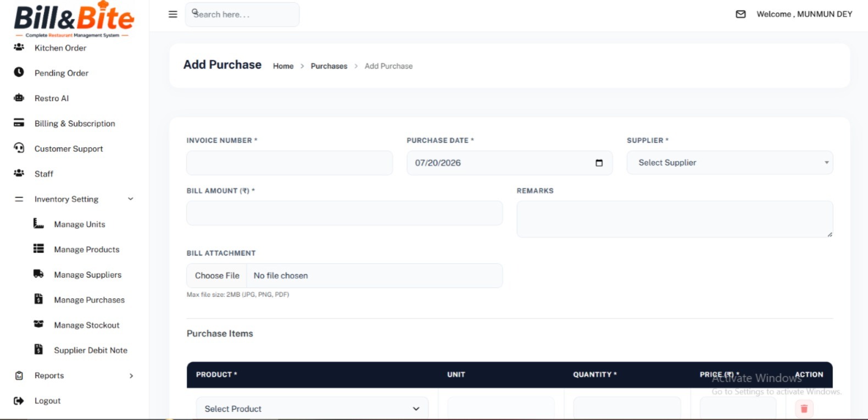
Task: Delete the purchase item row with trash icon
Action: click(x=804, y=408)
